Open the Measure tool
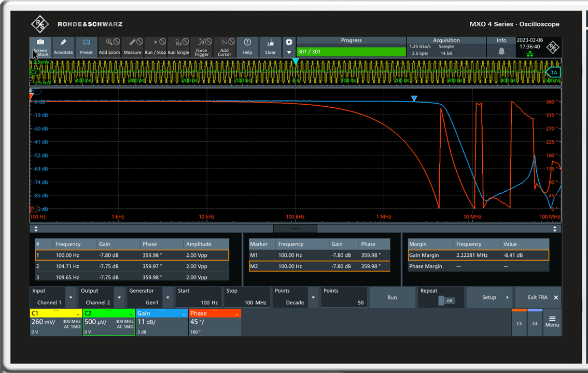 [132, 47]
